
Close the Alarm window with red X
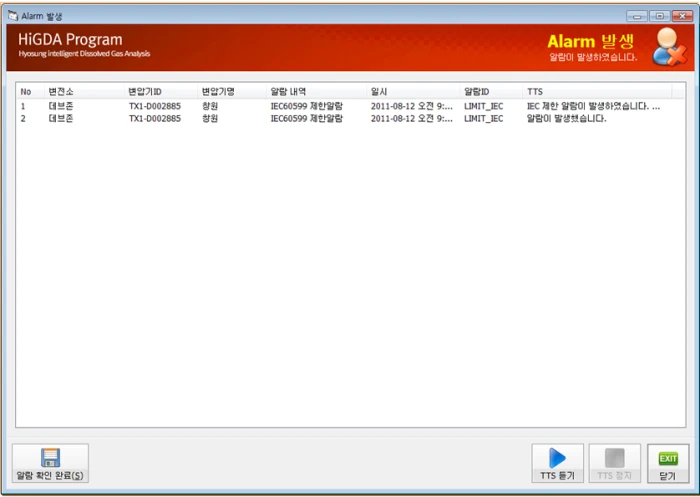[683, 16]
